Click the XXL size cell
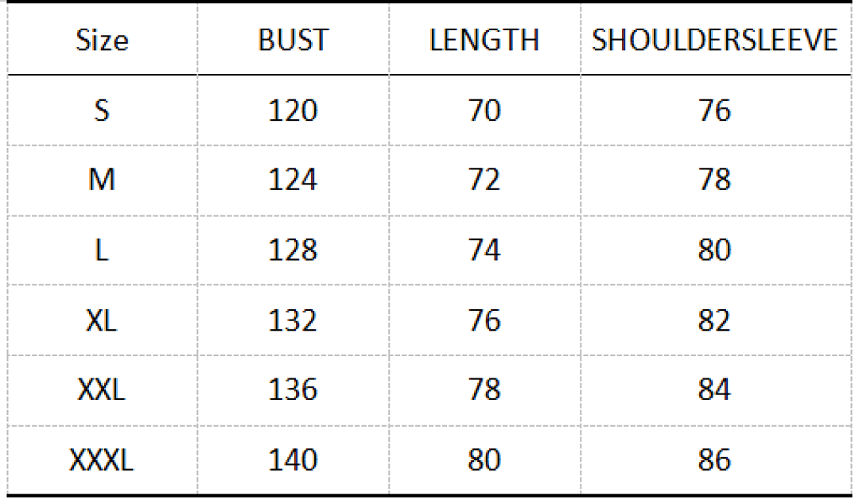The image size is (859, 504). point(102,390)
